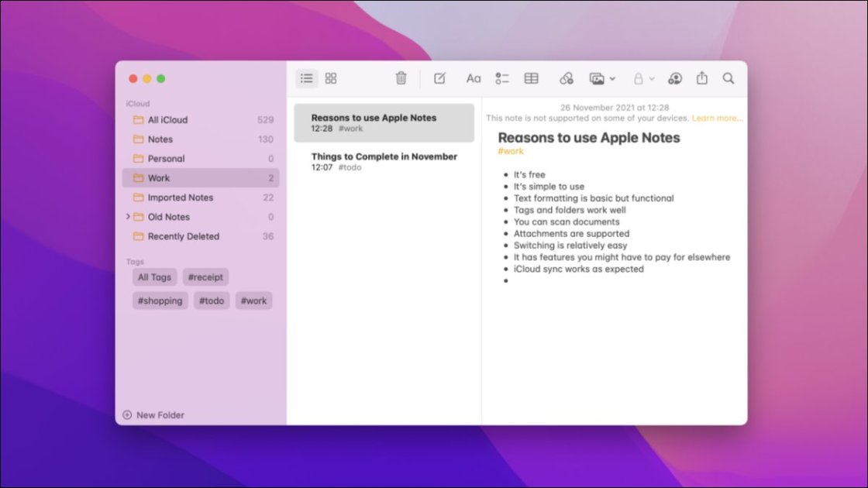The image size is (868, 488).
Task: Switch to gallery view
Action: click(331, 78)
